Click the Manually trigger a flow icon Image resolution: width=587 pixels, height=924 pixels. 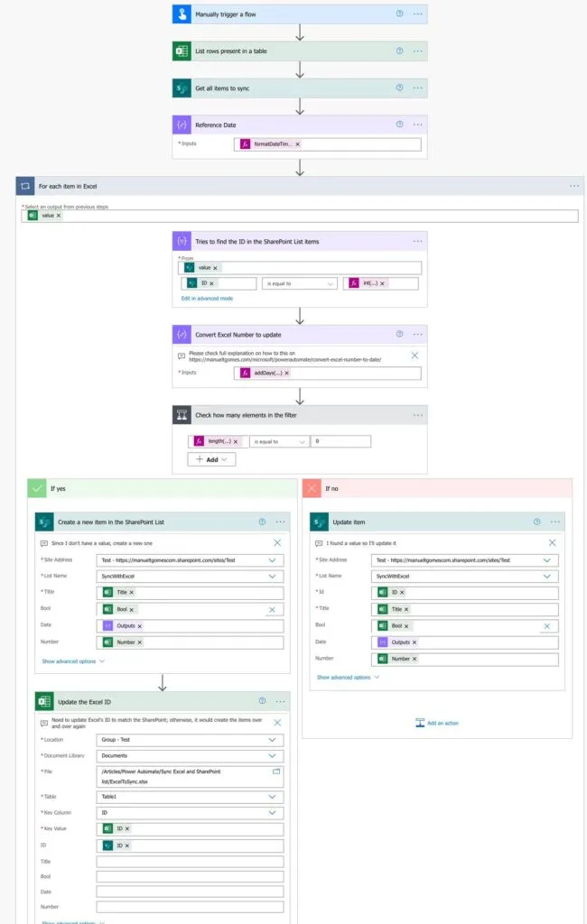tap(182, 14)
